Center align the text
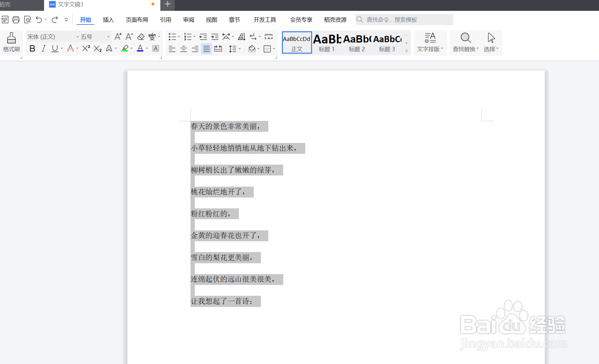Image resolution: width=599 pixels, height=364 pixels. [x=184, y=49]
